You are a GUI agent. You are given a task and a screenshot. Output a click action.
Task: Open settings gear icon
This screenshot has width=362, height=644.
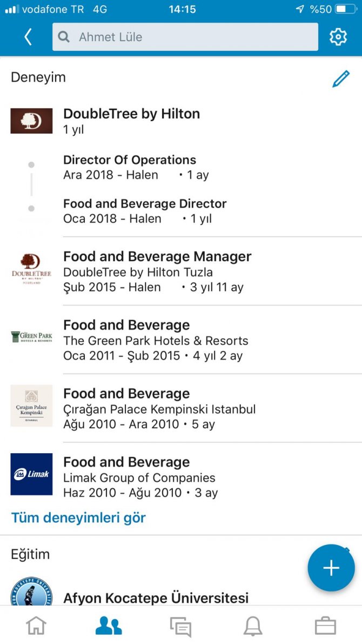(x=338, y=37)
